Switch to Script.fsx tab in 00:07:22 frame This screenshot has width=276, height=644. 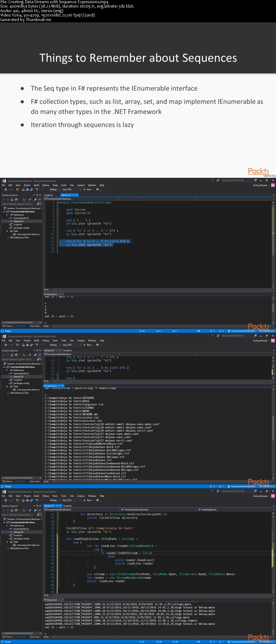click(x=67, y=506)
